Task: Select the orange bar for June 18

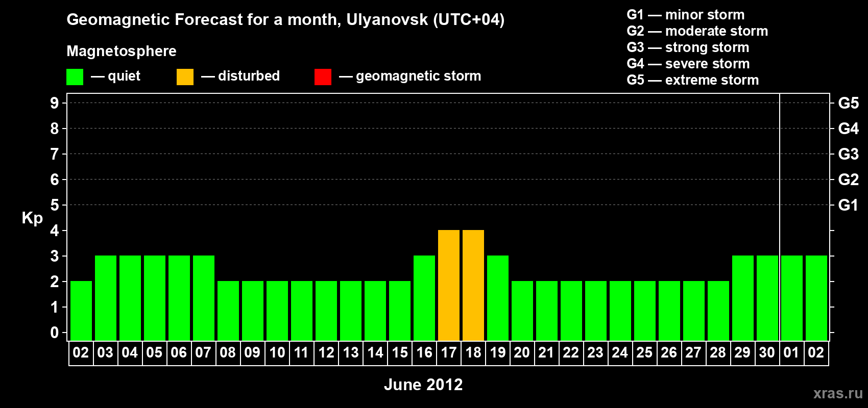Action: 473,286
